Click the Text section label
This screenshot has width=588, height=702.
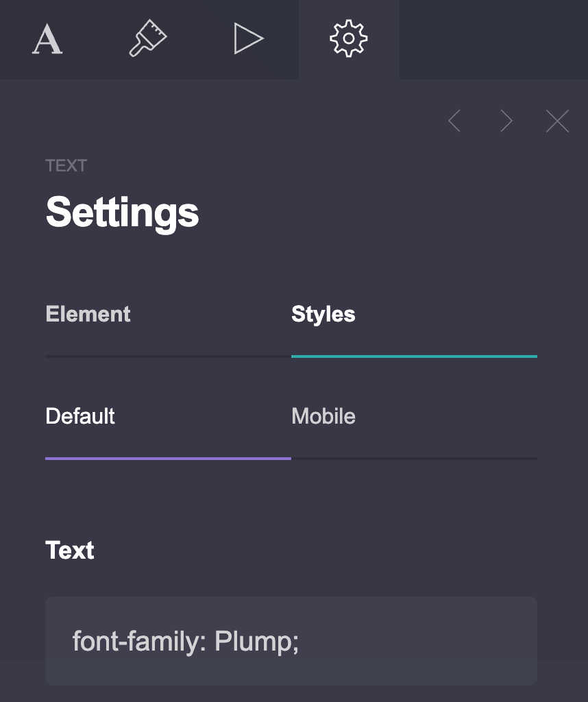(x=69, y=550)
